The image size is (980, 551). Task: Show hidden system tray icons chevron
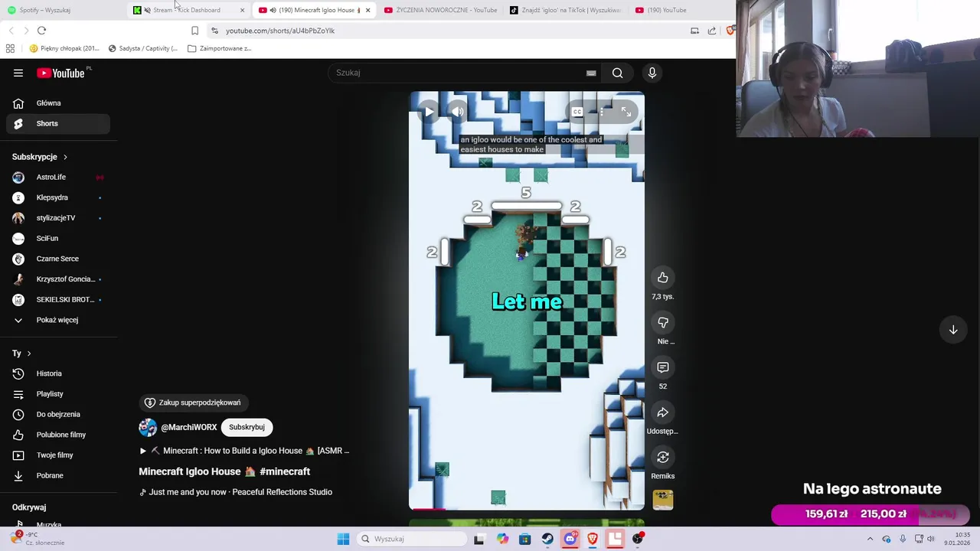[x=870, y=539]
